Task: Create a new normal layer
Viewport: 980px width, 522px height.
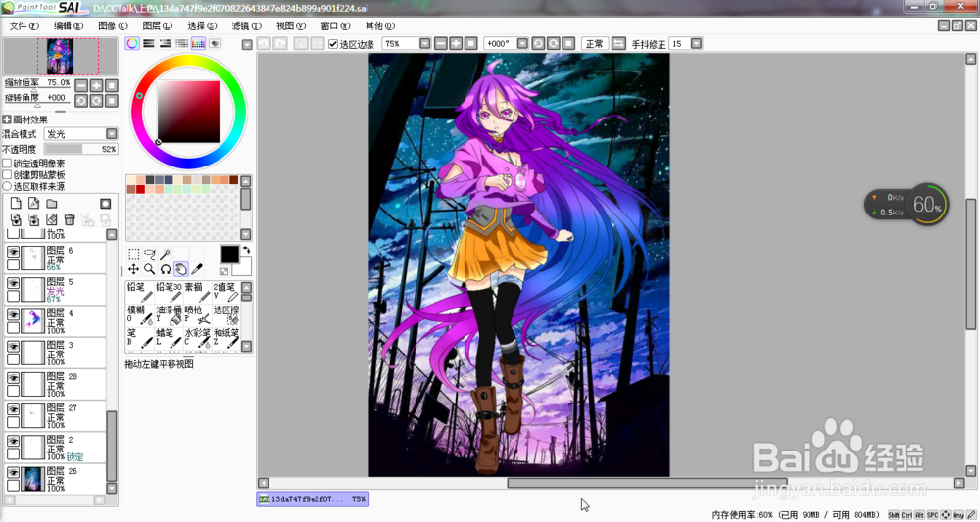Action: pos(16,203)
